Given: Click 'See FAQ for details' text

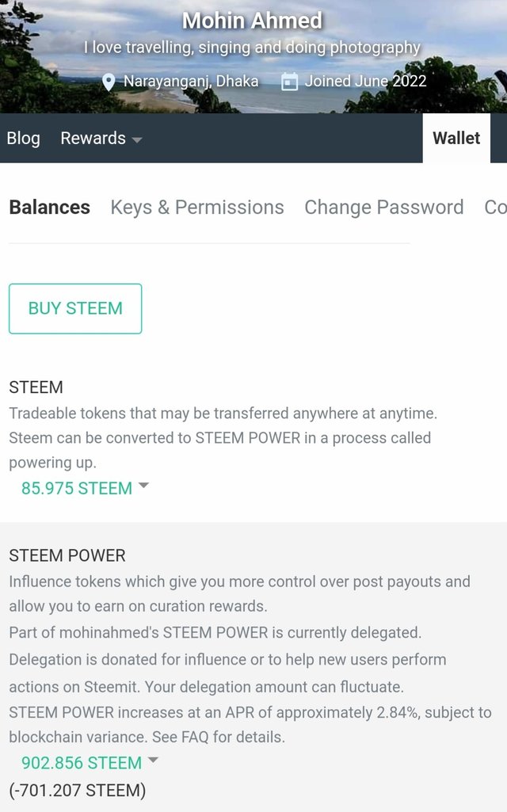Looking at the screenshot, I should point(218,737).
